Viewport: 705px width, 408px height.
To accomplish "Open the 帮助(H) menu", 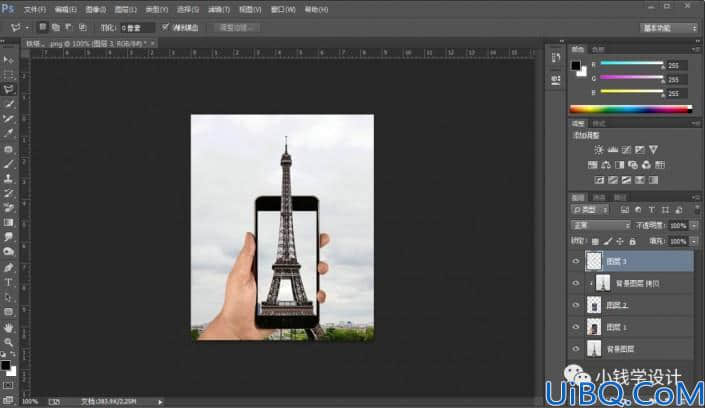I will coord(316,9).
